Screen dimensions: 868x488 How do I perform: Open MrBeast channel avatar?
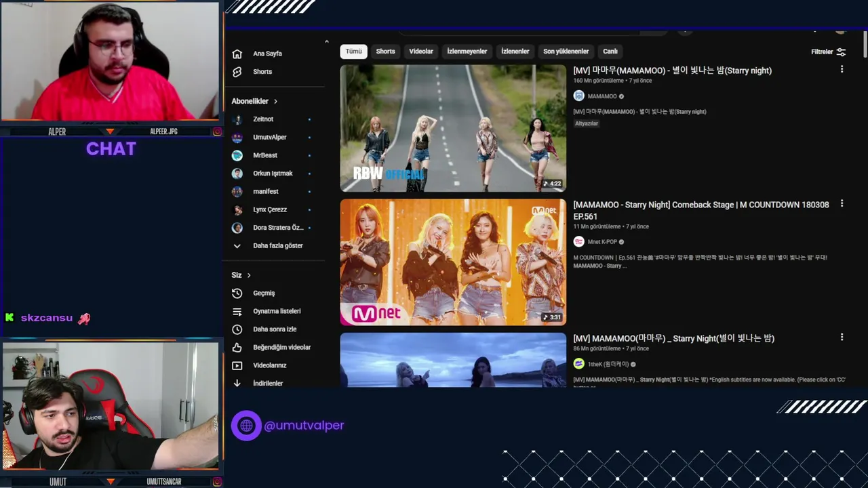coord(237,155)
